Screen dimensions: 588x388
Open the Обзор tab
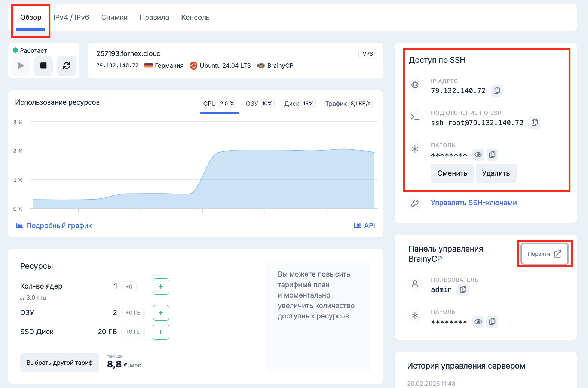(x=31, y=18)
